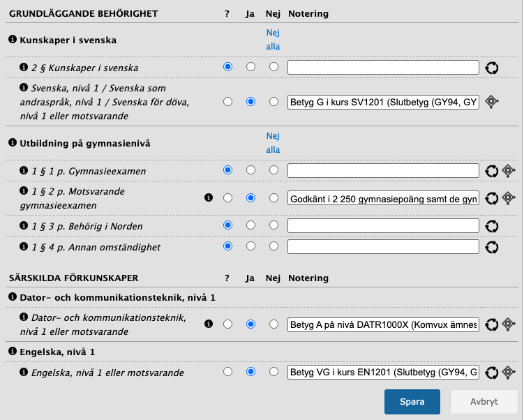
Task: Click diamond target icon for Gymnasieexamen row
Action: tap(509, 170)
